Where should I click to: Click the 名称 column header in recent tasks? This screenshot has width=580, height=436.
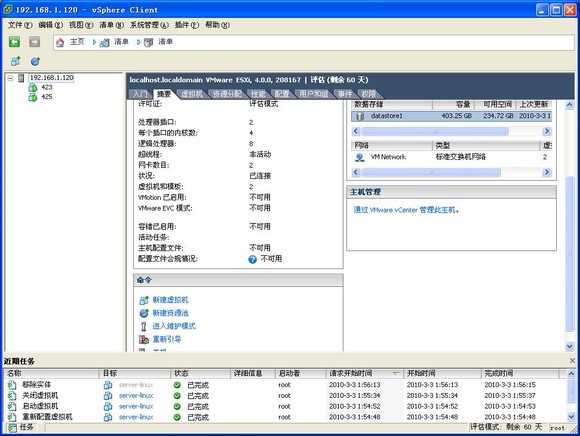coord(52,374)
